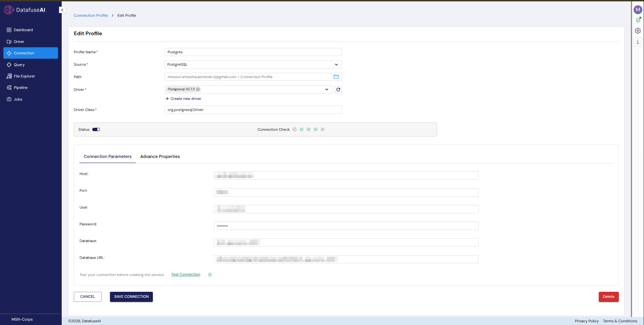Click the Pipeline icon in sidebar
The width and height of the screenshot is (644, 325).
9,88
